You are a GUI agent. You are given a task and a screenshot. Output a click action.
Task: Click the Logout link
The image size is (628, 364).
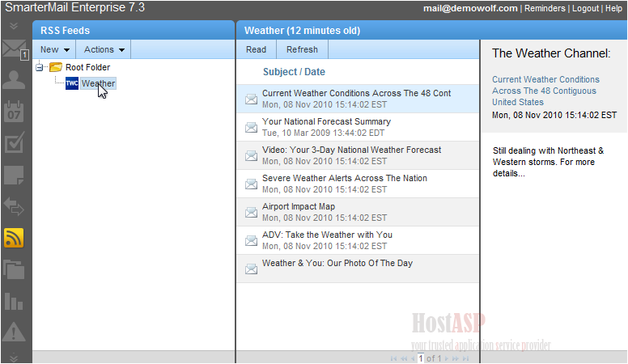coord(585,8)
